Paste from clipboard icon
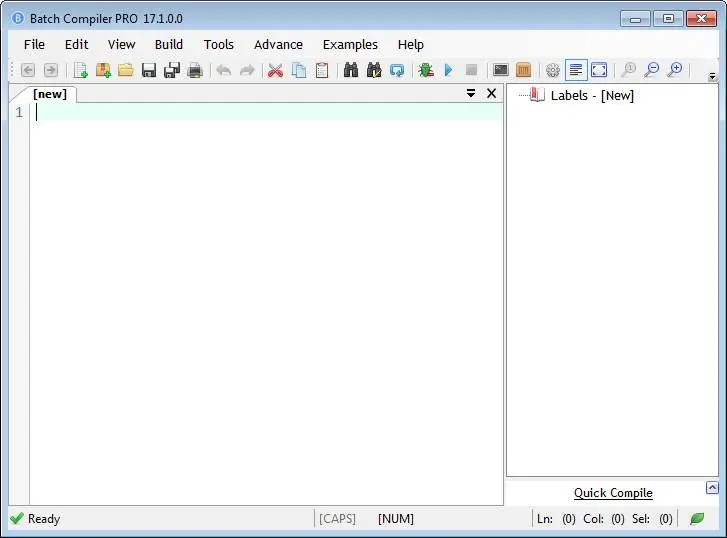The image size is (727, 538). point(322,70)
